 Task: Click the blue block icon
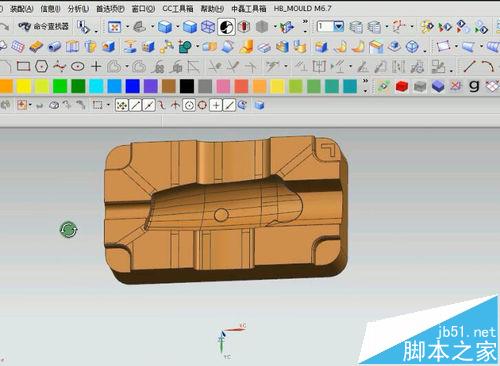tap(438, 86)
